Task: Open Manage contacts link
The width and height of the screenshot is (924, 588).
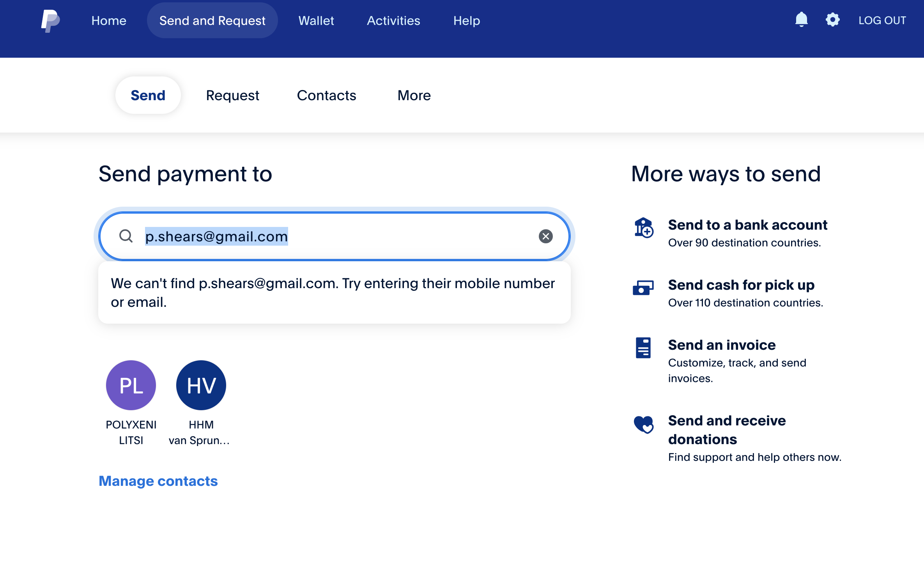Action: [158, 481]
